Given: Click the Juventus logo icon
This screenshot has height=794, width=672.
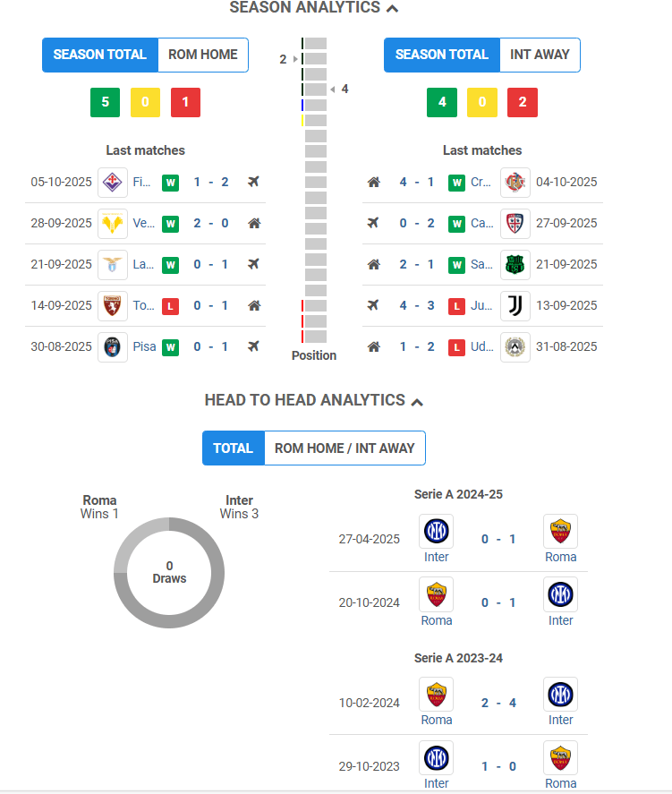Looking at the screenshot, I should tap(515, 305).
